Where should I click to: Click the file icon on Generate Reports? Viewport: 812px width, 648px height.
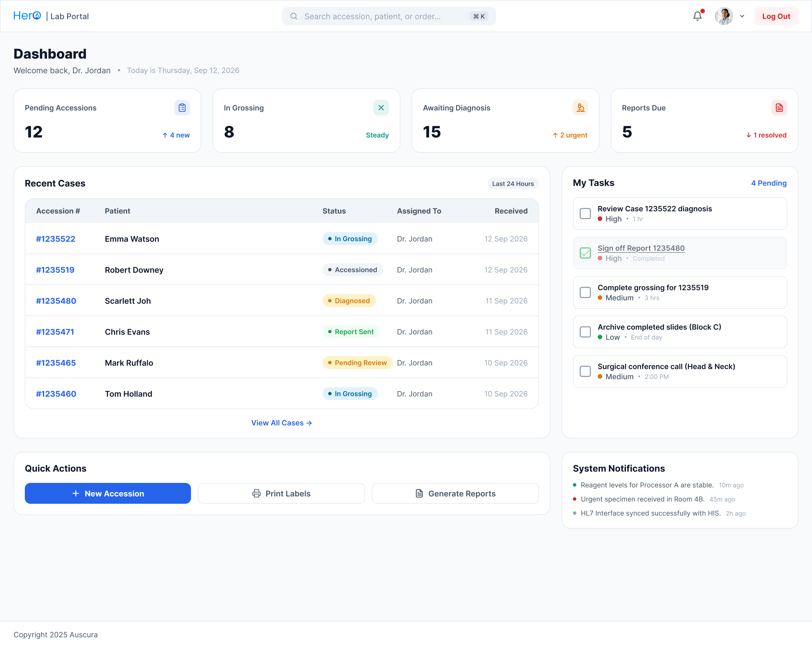pyautogui.click(x=419, y=493)
